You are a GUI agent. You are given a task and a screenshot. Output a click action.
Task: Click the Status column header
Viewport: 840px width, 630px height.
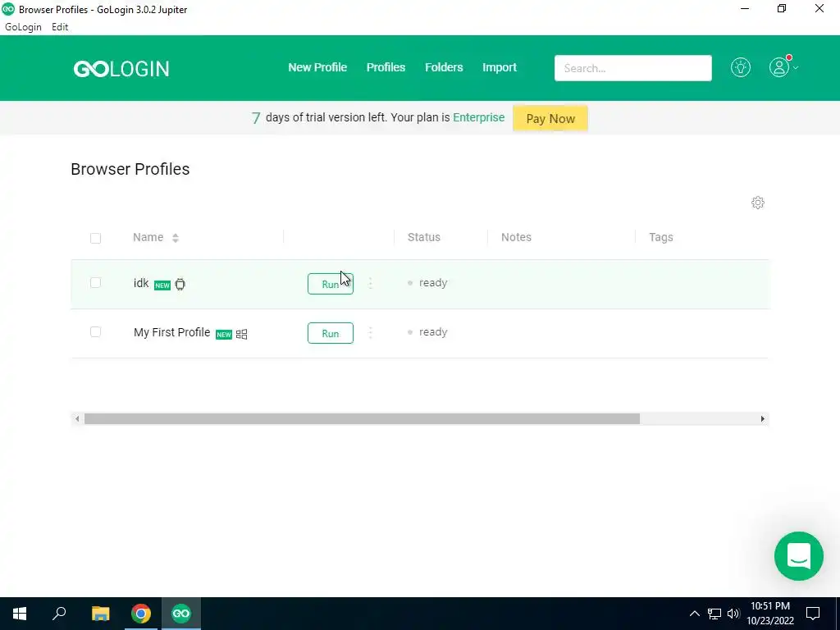(x=424, y=237)
